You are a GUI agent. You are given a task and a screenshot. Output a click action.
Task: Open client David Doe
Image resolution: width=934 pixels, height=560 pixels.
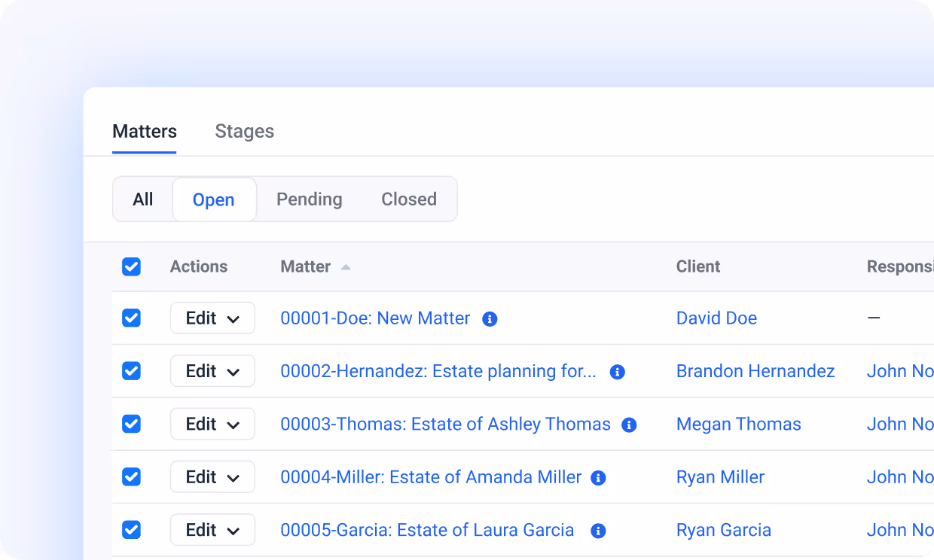[x=716, y=318]
